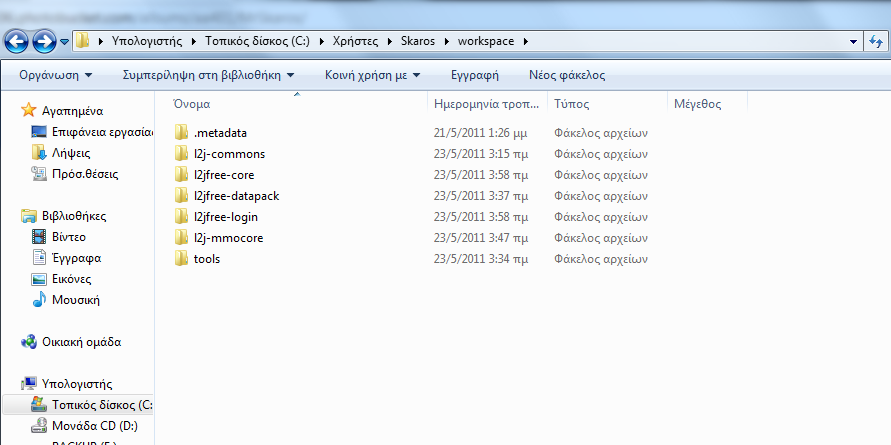Click the l2j-commons folder icon
The height and width of the screenshot is (445, 891).
click(181, 154)
